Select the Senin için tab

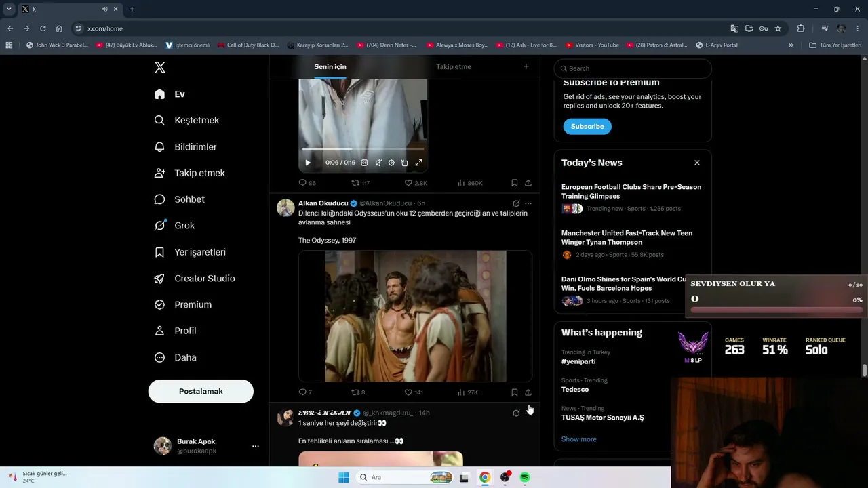point(330,66)
